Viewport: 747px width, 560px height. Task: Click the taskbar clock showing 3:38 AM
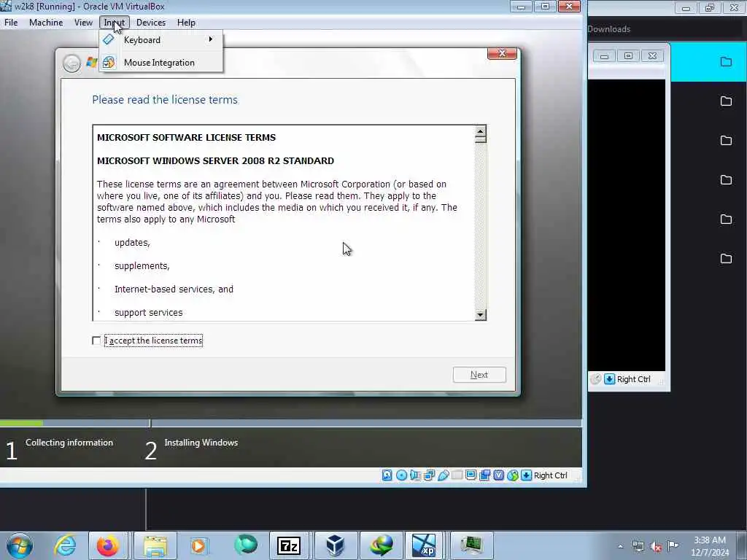point(710,546)
